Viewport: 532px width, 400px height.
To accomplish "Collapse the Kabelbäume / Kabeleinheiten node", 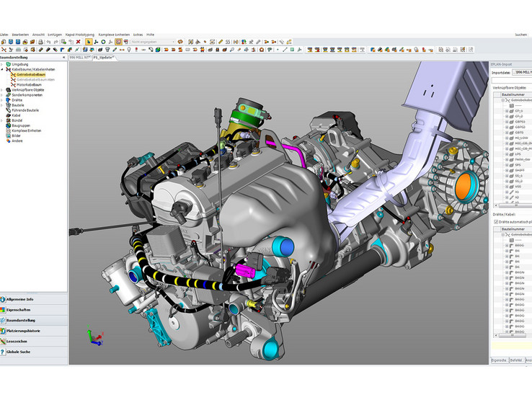I will (x=2, y=69).
